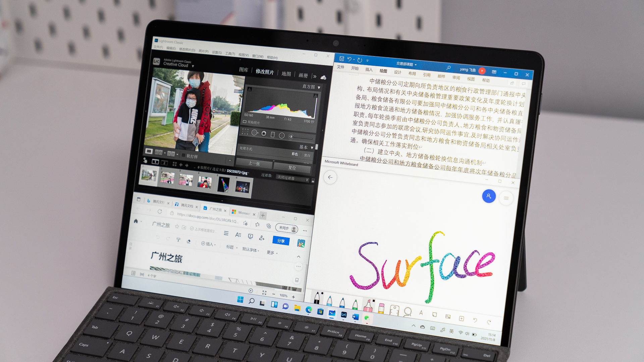Switch to the Microsoft tab in Edge
This screenshot has width=644, height=362.
tap(244, 213)
